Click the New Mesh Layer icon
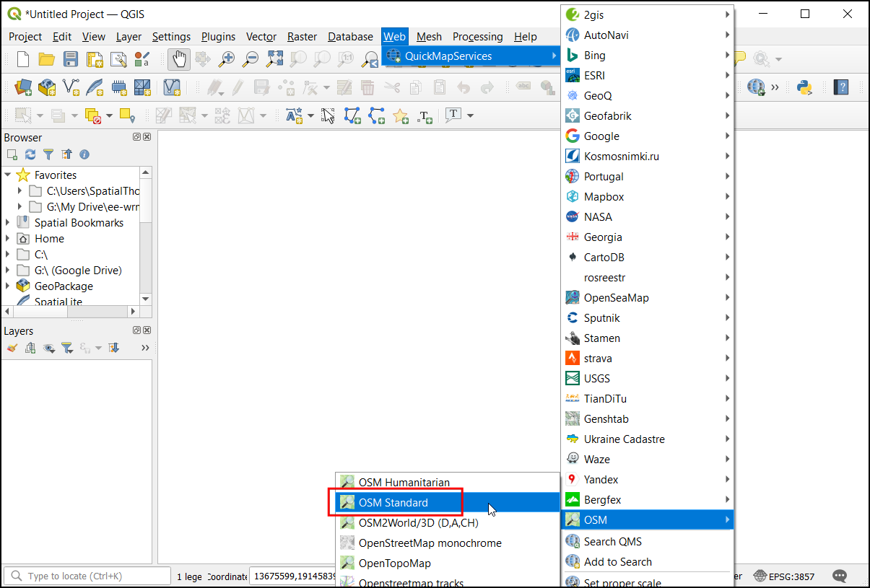The image size is (870, 588). tap(142, 87)
